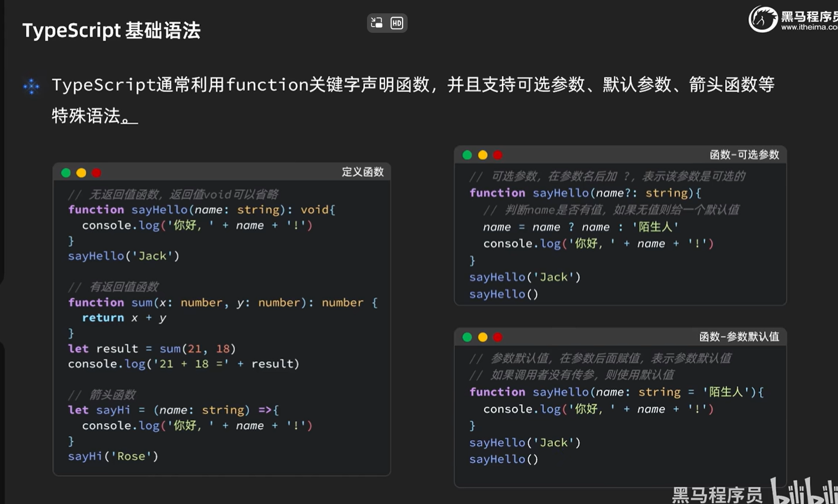The width and height of the screenshot is (838, 504).
Task: Click the www.itheima.com website text
Action: coord(809,27)
